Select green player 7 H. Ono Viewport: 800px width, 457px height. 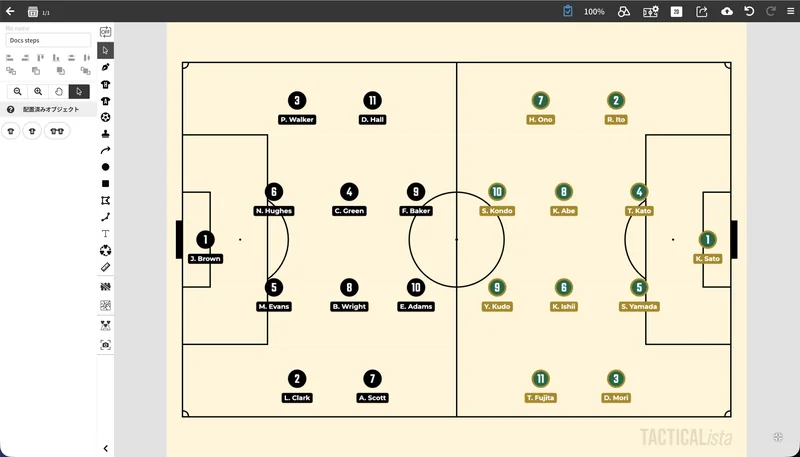(540, 100)
